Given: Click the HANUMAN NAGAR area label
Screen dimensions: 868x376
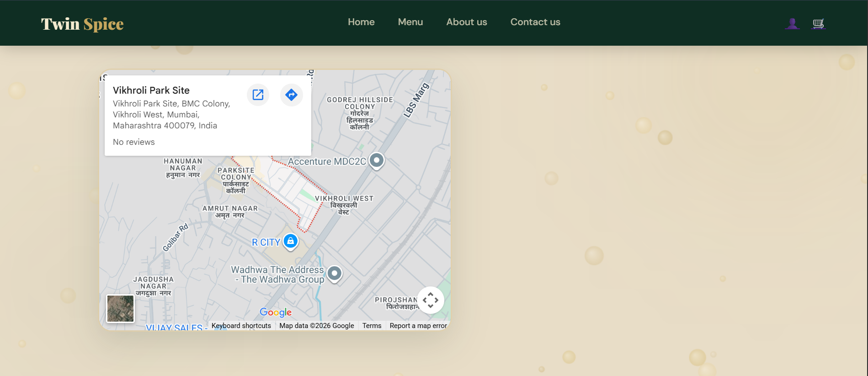Looking at the screenshot, I should (183, 168).
